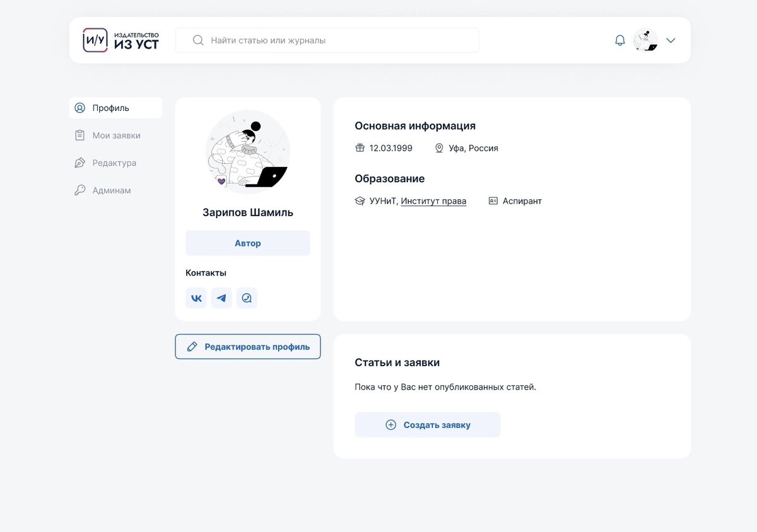Click the WhatsApp contact icon
757x532 pixels.
[247, 298]
